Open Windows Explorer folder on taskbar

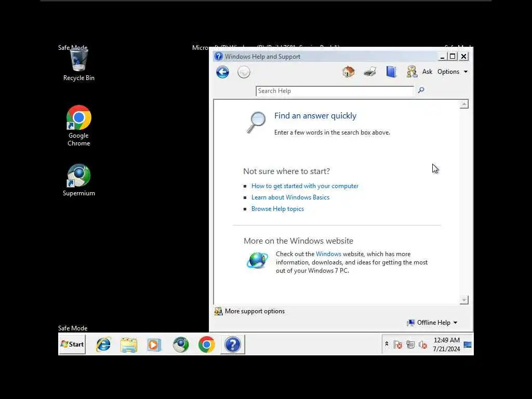pos(129,345)
